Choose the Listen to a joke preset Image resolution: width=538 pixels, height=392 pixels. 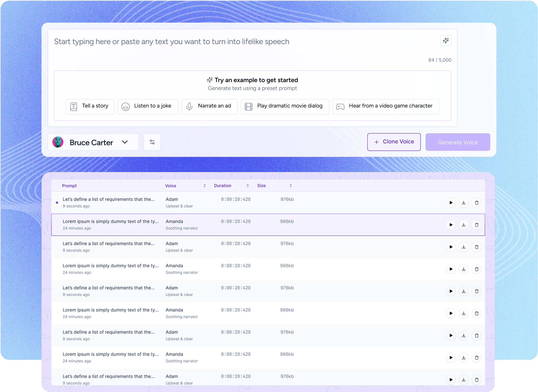(148, 106)
